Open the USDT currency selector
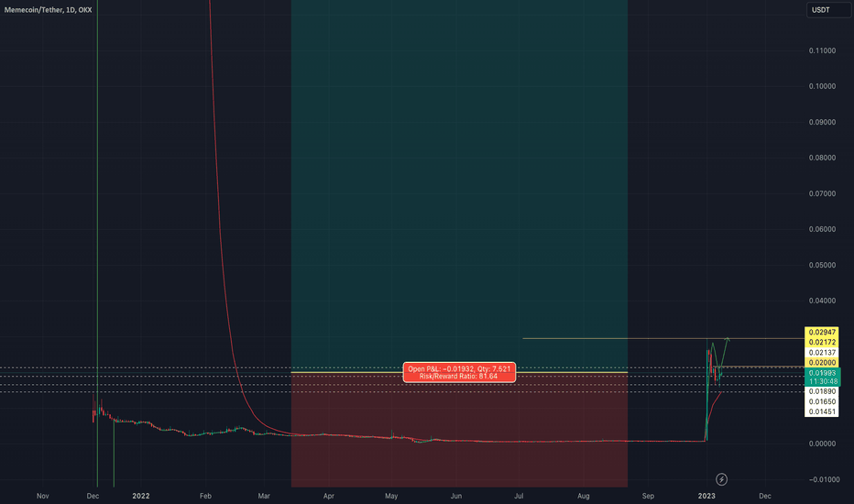Image resolution: width=854 pixels, height=504 pixels. [x=827, y=10]
